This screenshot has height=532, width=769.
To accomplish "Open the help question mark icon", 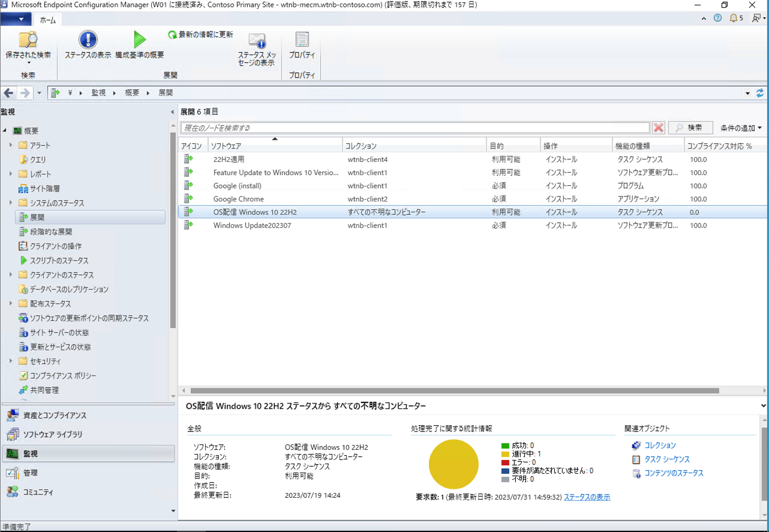I will [x=718, y=18].
